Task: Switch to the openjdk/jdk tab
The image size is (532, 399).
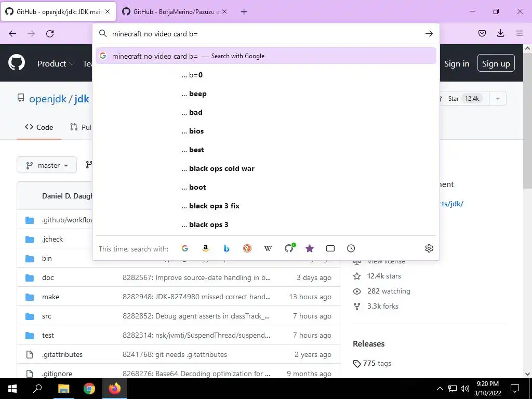Action: pyautogui.click(x=59, y=11)
